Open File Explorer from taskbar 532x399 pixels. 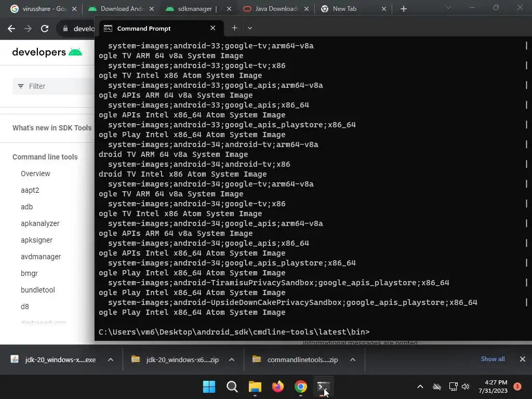(x=255, y=387)
